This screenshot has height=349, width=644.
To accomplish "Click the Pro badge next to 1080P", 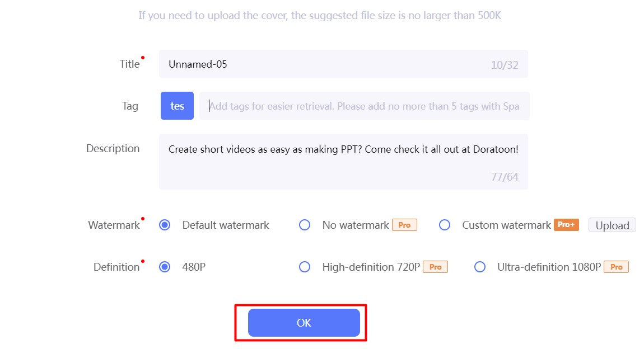I will (x=616, y=267).
